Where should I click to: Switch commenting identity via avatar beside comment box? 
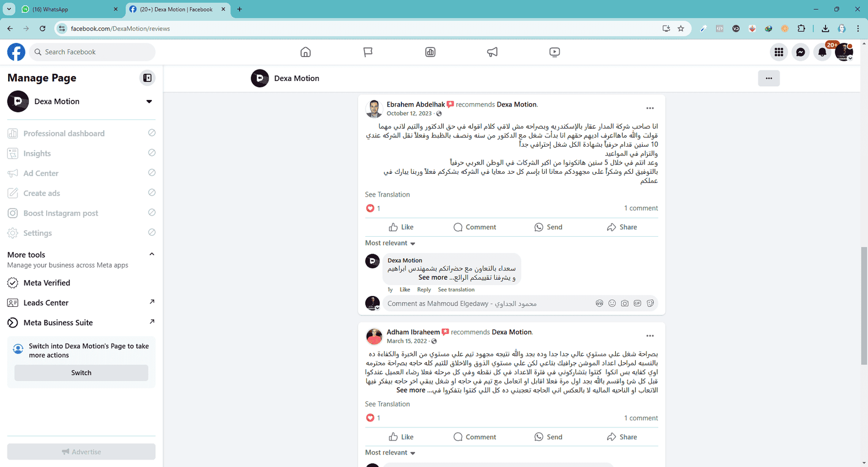[x=372, y=304]
